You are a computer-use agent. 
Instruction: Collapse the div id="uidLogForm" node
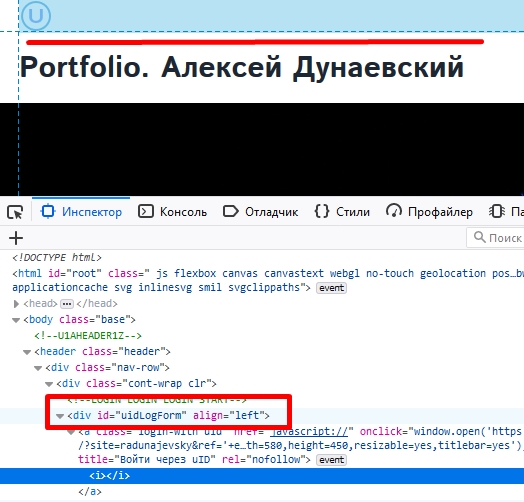tap(60, 416)
